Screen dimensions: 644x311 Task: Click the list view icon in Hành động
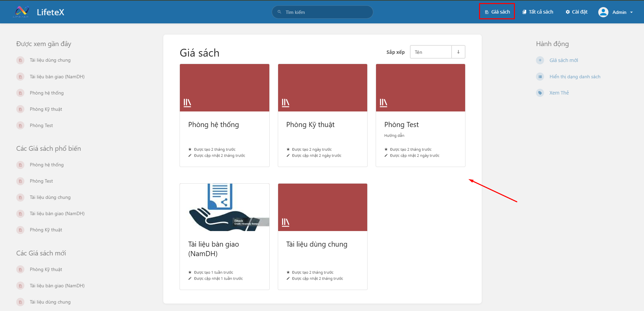pyautogui.click(x=540, y=77)
